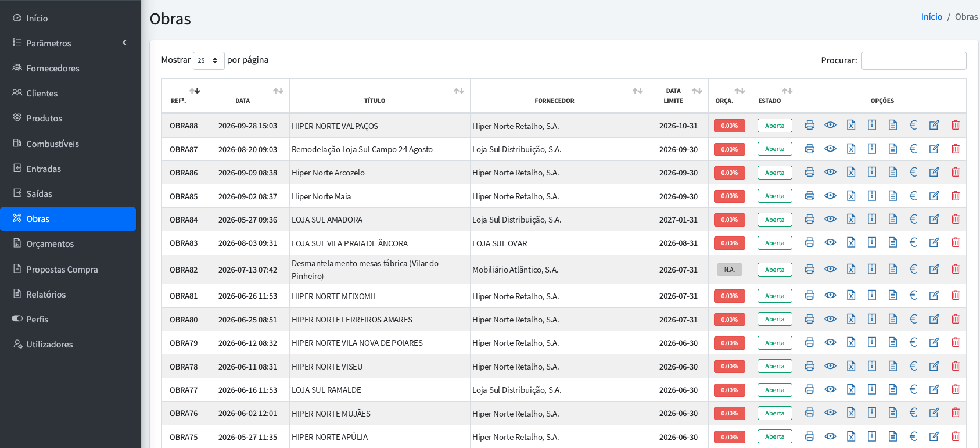Open the document icon for OBRA85
This screenshot has height=448, width=980.
pos(893,196)
